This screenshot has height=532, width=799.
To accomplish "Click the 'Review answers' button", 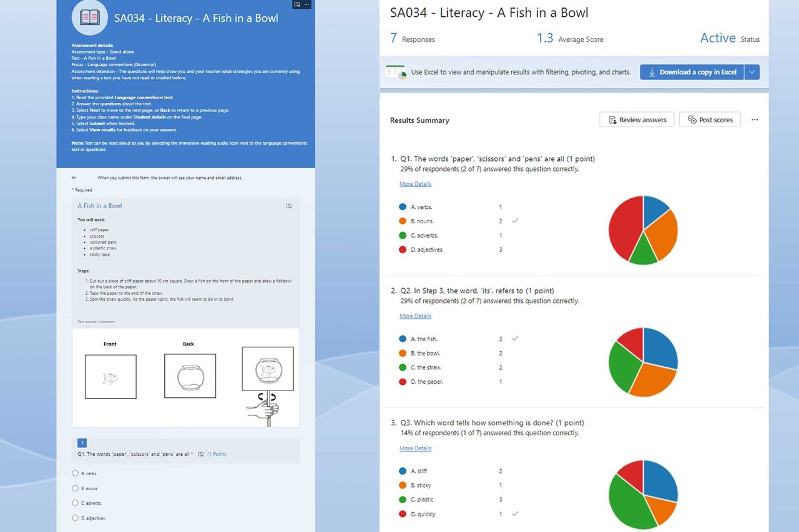I will tap(637, 120).
